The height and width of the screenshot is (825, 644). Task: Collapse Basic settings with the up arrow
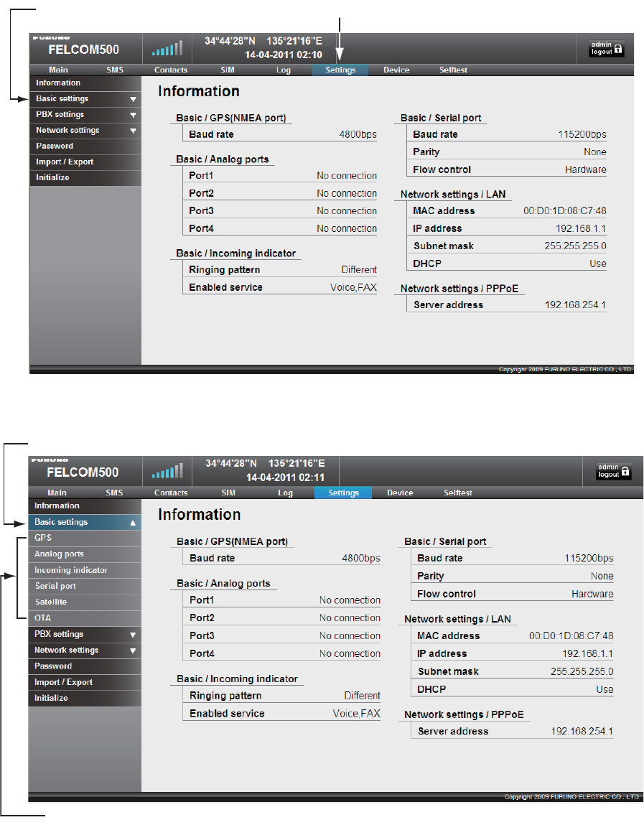pyautogui.click(x=133, y=523)
